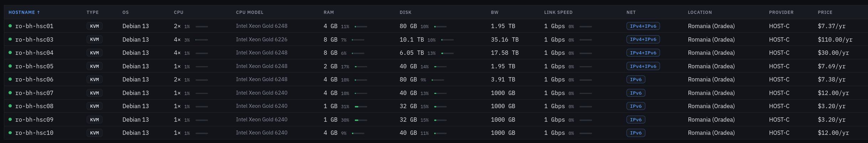Click the KVM badge on ro-bh-hsc08 row
Image resolution: width=868 pixels, height=143 pixels.
click(x=94, y=106)
